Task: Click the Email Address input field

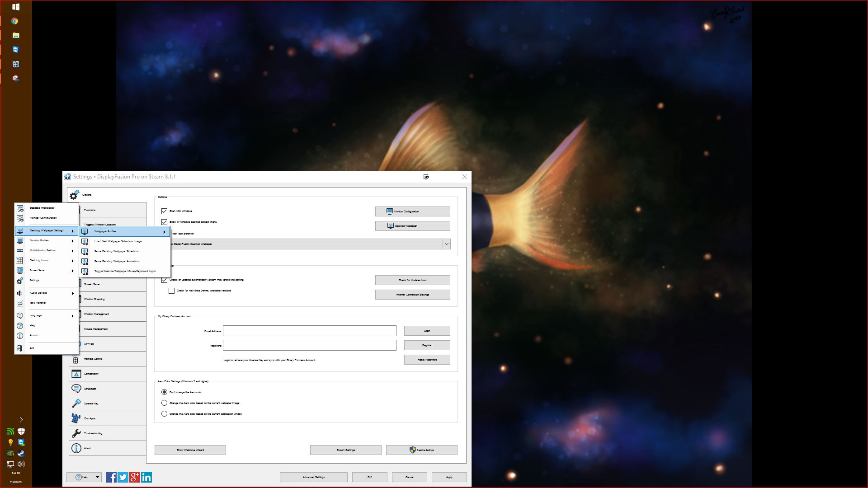Action: [x=309, y=331]
